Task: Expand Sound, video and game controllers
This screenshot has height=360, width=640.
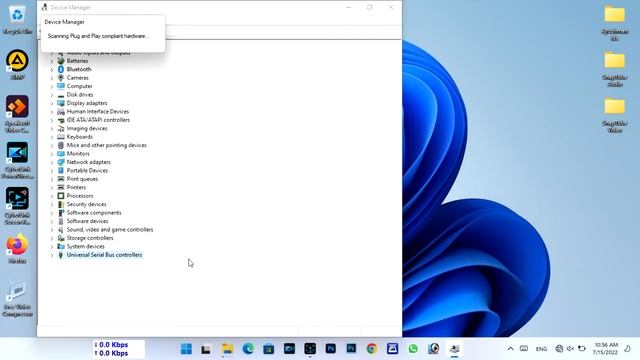Action: click(x=52, y=230)
